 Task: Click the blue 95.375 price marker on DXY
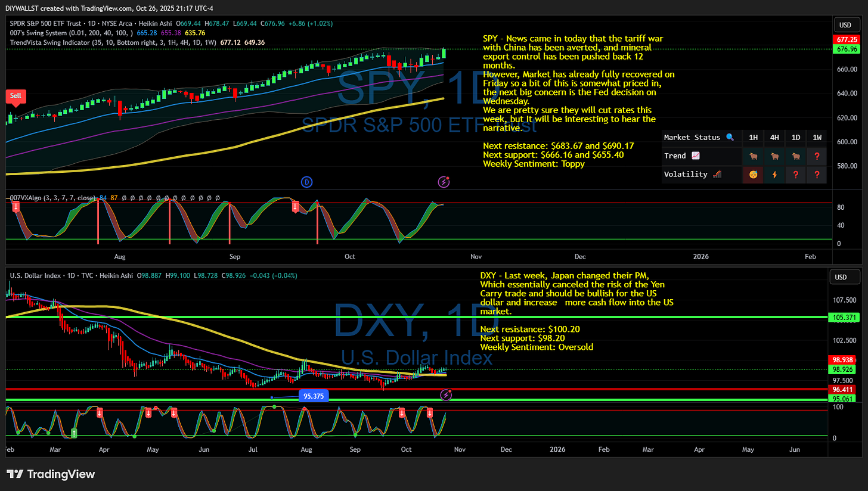point(314,396)
